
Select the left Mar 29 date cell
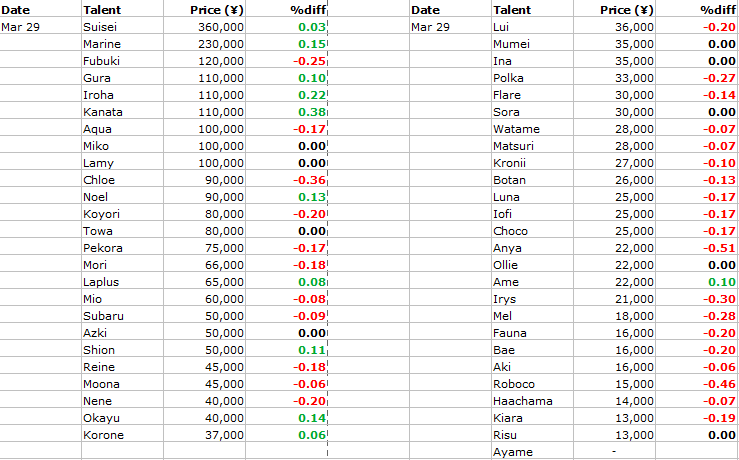[41, 27]
